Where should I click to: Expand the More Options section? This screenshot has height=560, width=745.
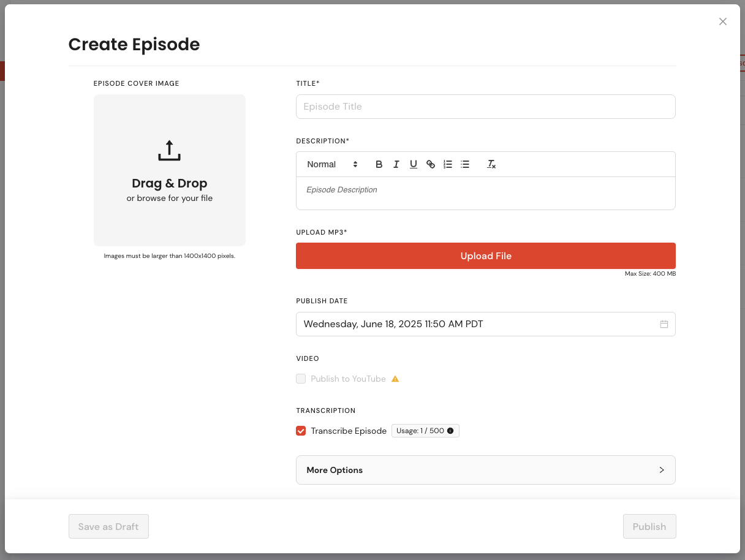point(486,470)
